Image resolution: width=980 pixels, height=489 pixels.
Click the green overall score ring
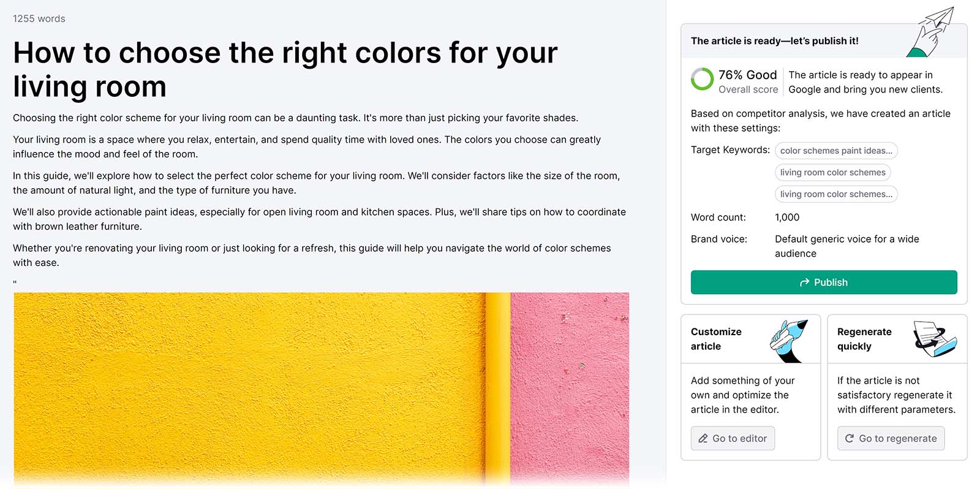coord(702,79)
